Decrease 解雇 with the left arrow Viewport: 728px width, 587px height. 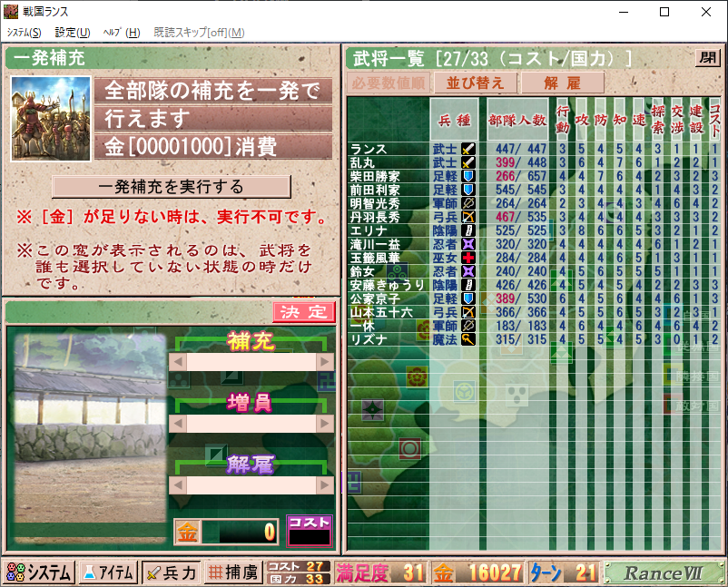coord(178,485)
